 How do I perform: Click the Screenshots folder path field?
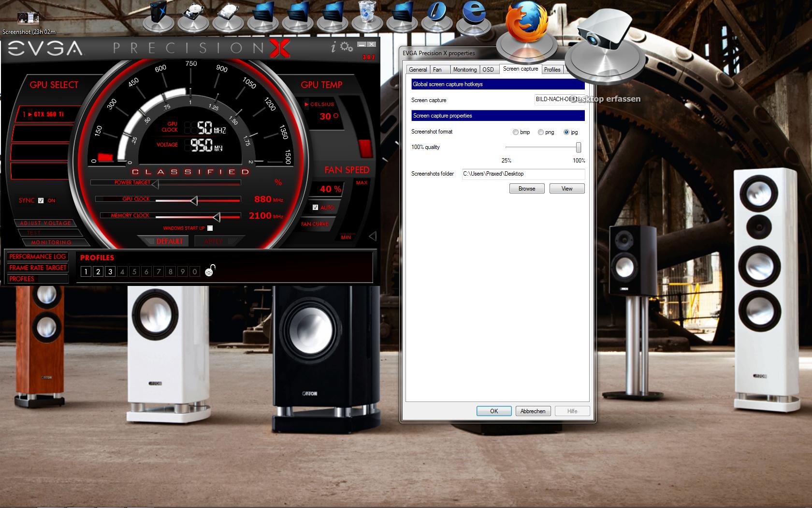tap(523, 174)
